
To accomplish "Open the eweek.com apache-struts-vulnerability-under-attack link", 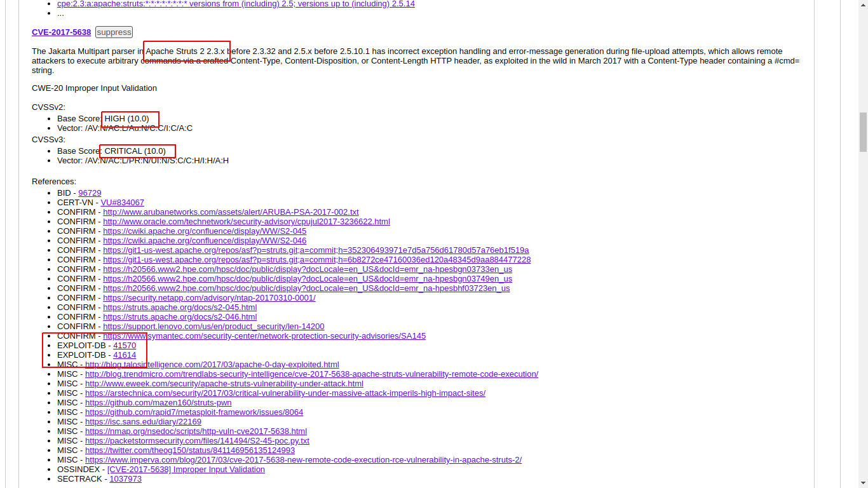I will pos(224,384).
